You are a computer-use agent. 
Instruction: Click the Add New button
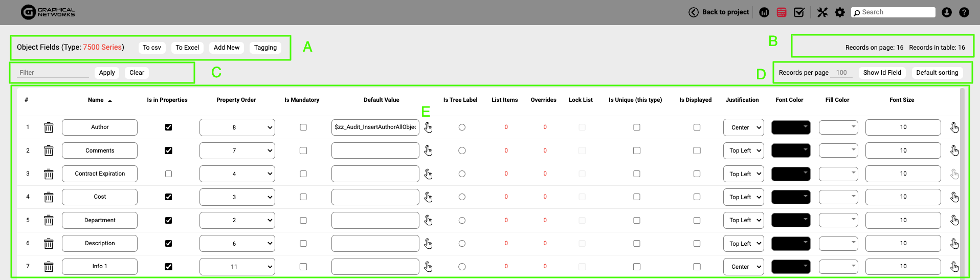tap(227, 48)
